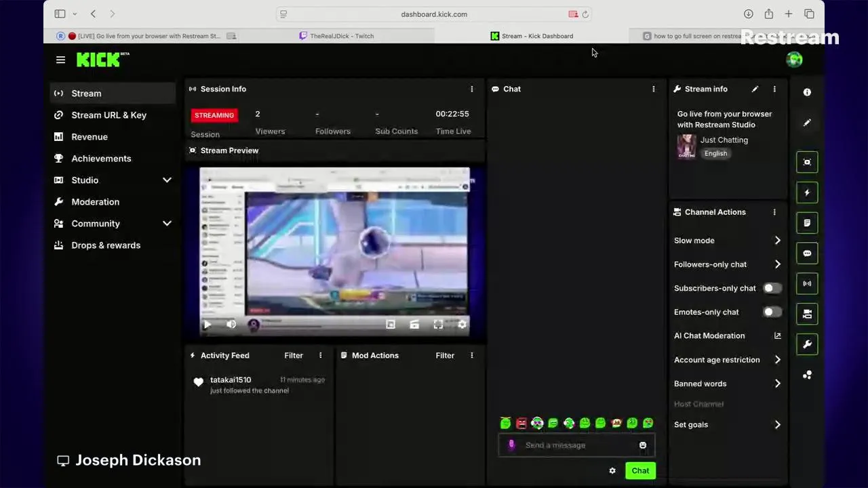
Task: Open the Kick hamburger menu
Action: 60,60
